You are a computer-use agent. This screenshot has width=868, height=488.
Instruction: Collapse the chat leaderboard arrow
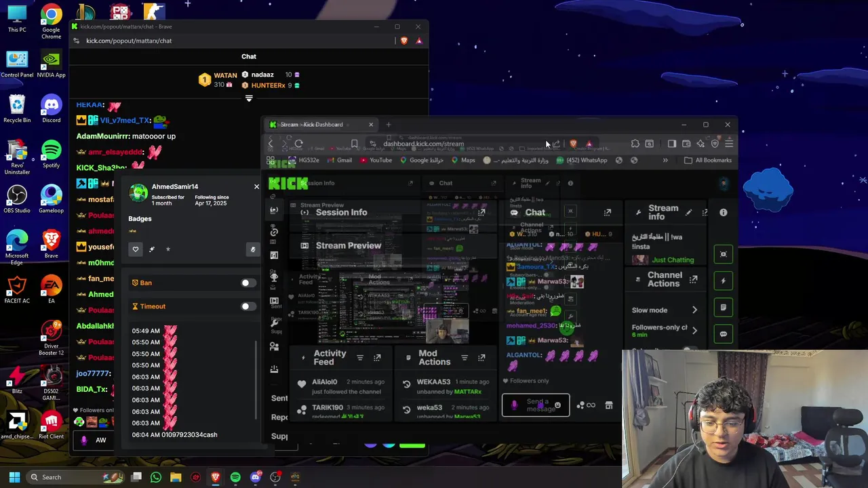tap(249, 98)
